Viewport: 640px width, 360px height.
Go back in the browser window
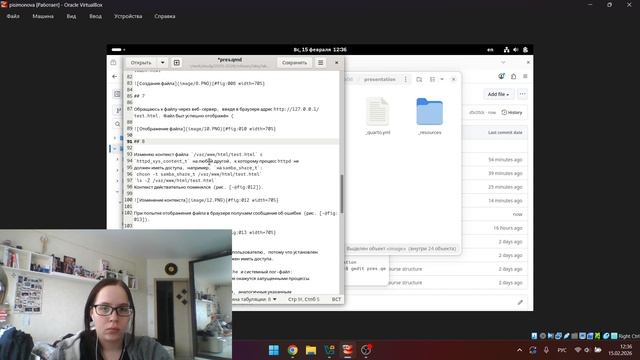(115, 76)
